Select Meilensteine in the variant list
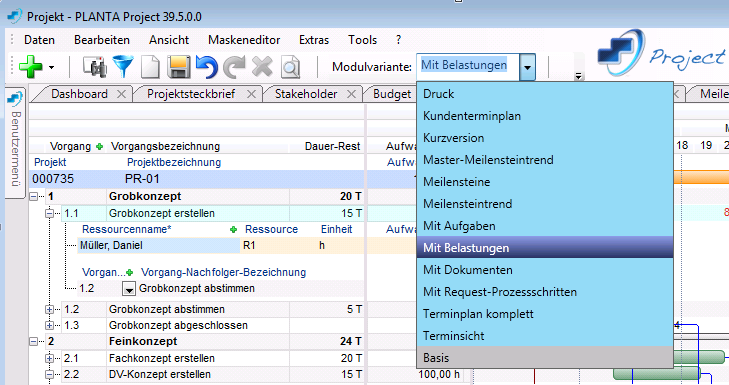This screenshot has width=729, height=385. click(545, 182)
